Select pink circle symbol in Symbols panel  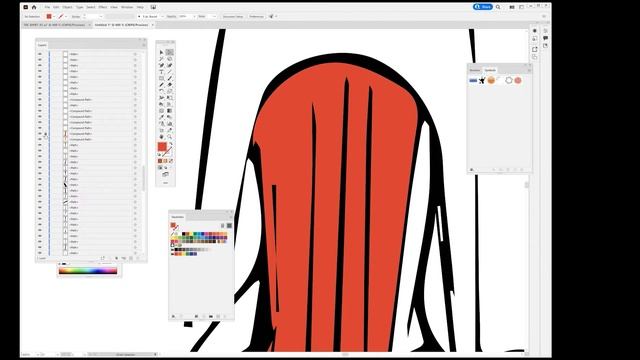point(518,80)
